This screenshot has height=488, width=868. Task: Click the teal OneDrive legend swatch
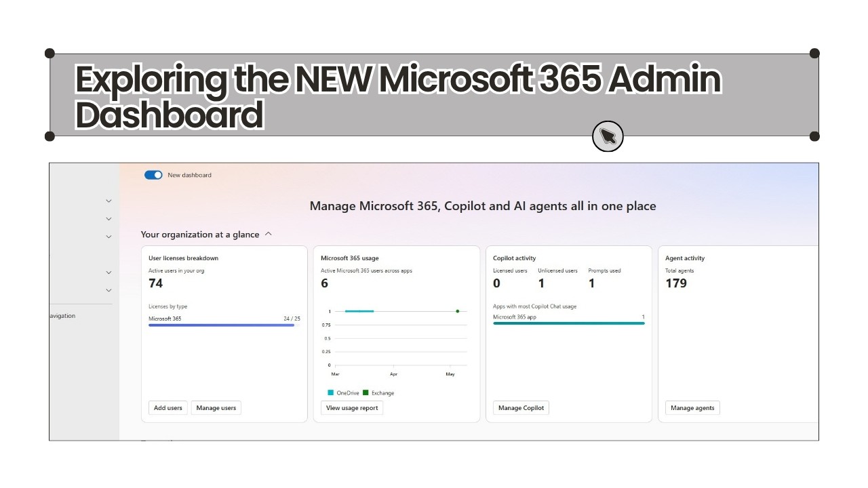(331, 392)
